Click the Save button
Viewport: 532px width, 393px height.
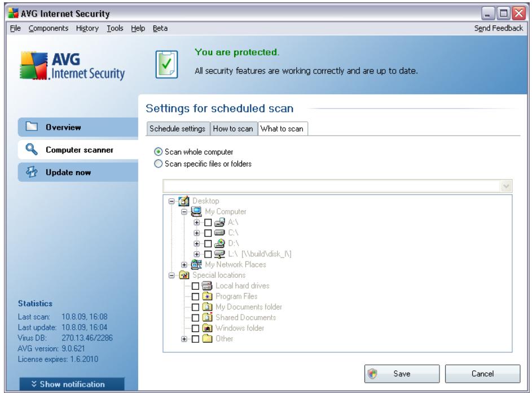[402, 374]
